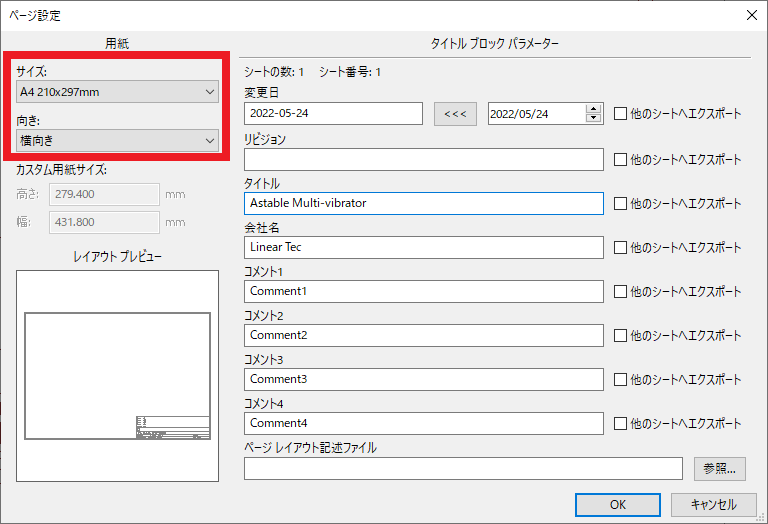Viewport: 768px width, 524px height.
Task: Toggle export to other sheets for タイトル
Action: pyautogui.click(x=620, y=203)
